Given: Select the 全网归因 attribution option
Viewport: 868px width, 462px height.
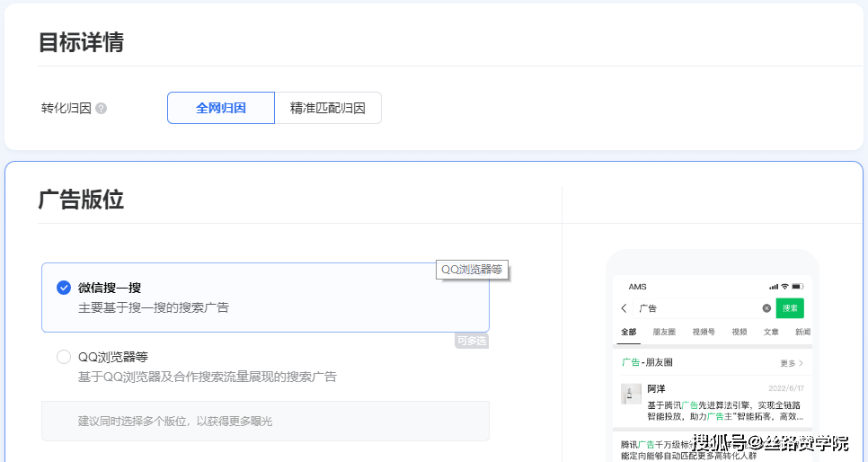Looking at the screenshot, I should coord(221,108).
